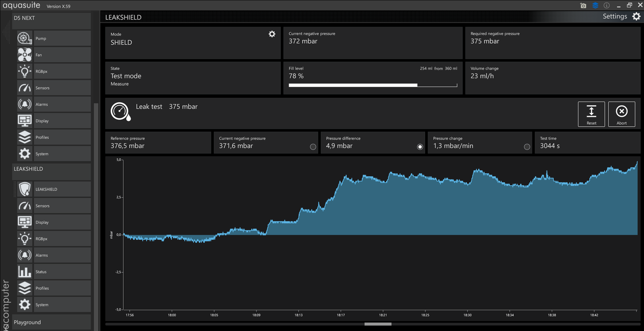The height and width of the screenshot is (331, 644).
Task: Click the leak test gauge icon
Action: (x=121, y=112)
